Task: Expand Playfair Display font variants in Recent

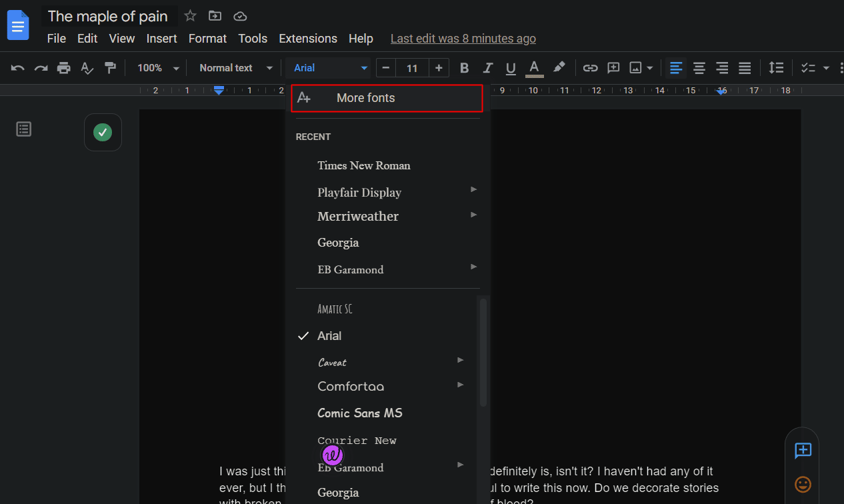Action: point(474,189)
